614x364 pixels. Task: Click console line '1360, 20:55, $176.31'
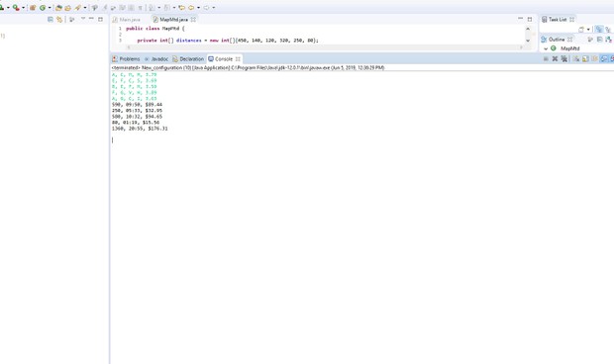click(140, 129)
